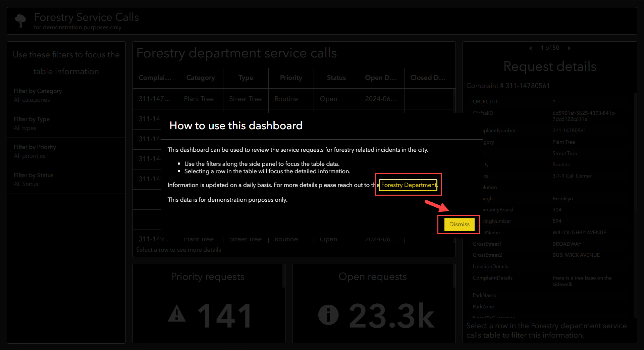Click the Status column header in the table
Screen dimensions: 644x350
pos(336,78)
